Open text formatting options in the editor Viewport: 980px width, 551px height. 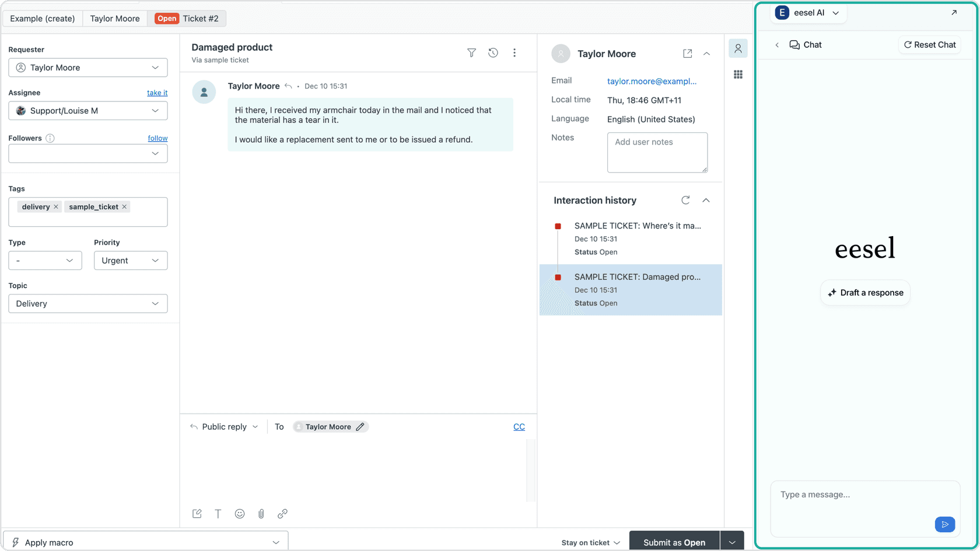pos(218,514)
